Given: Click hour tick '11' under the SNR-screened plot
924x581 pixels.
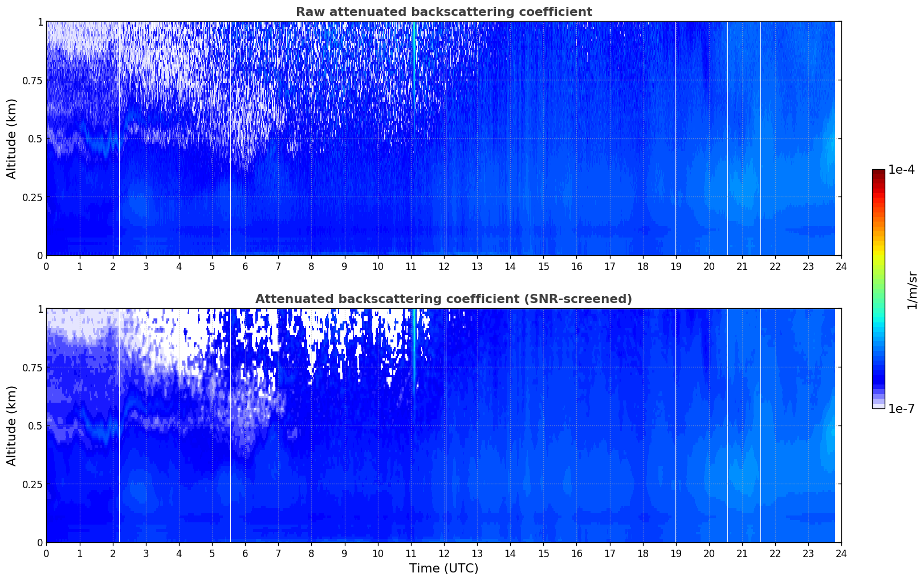Looking at the screenshot, I should coord(410,553).
